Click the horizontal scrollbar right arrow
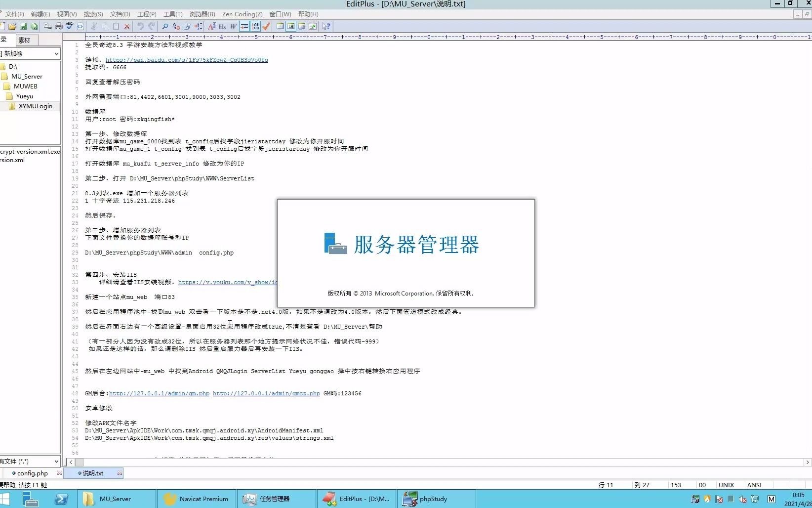Screen dimensions: 812x508 click(808, 462)
